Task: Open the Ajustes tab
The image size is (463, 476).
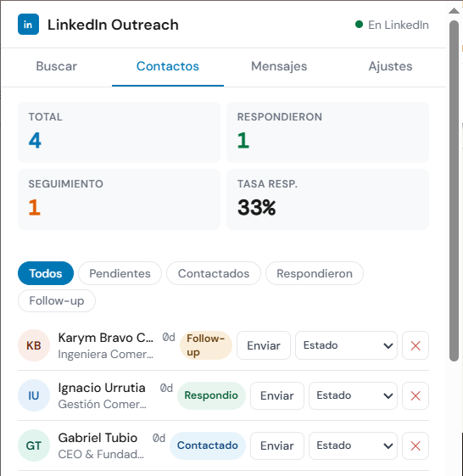Action: coord(390,66)
